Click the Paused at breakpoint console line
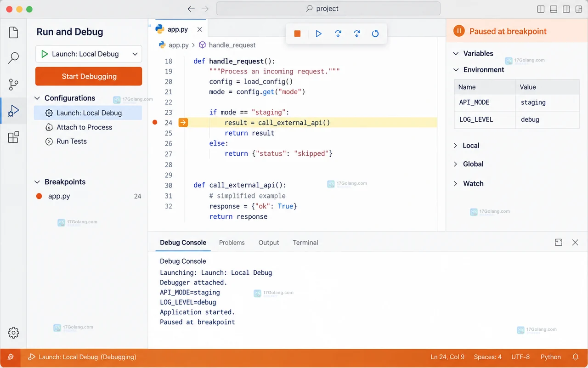The image size is (588, 368). point(198,322)
